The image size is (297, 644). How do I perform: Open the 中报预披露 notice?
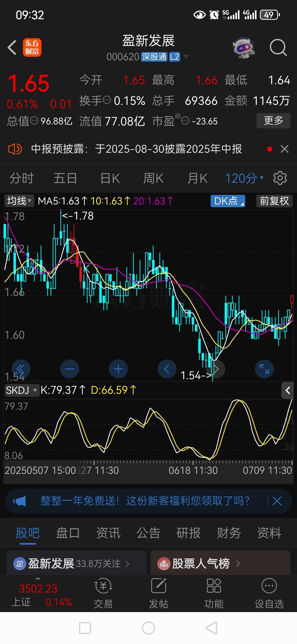[x=136, y=149]
